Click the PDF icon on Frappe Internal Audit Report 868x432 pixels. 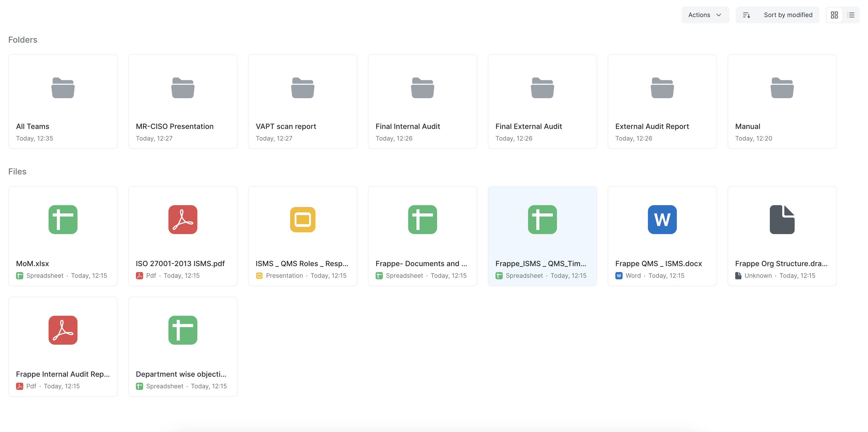pyautogui.click(x=63, y=330)
